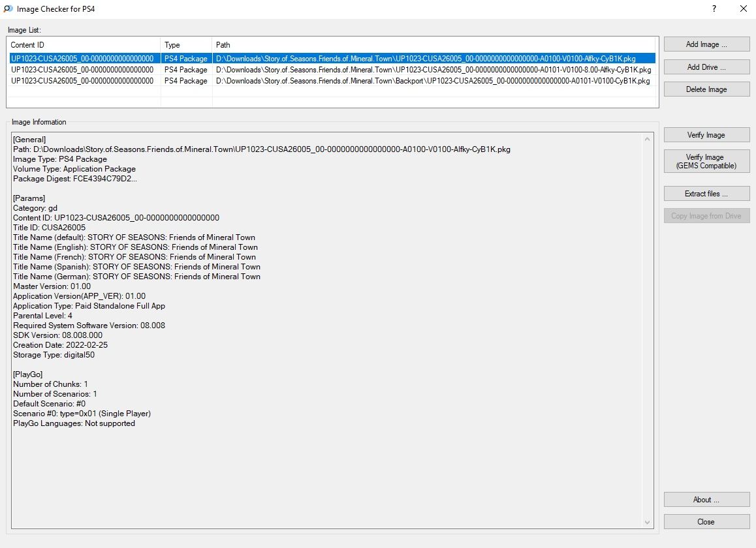Click the Storage Type: digital50 line
This screenshot has height=548, width=756.
(54, 355)
